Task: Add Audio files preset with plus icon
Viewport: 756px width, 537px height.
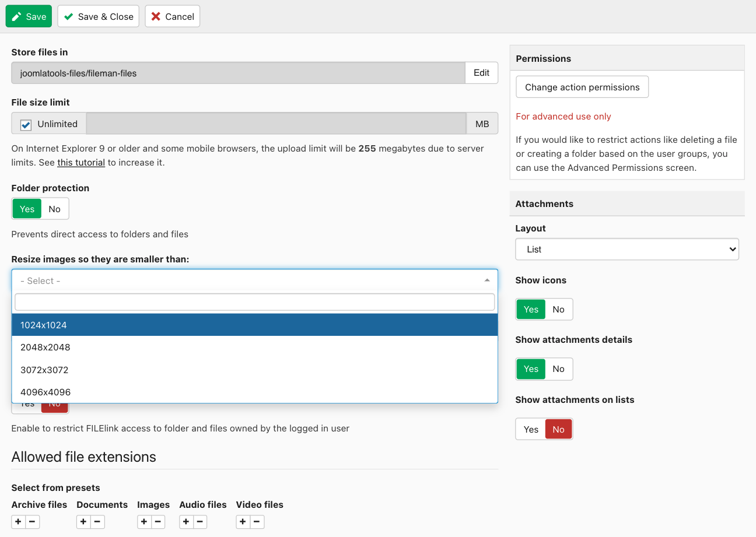Action: pyautogui.click(x=186, y=522)
